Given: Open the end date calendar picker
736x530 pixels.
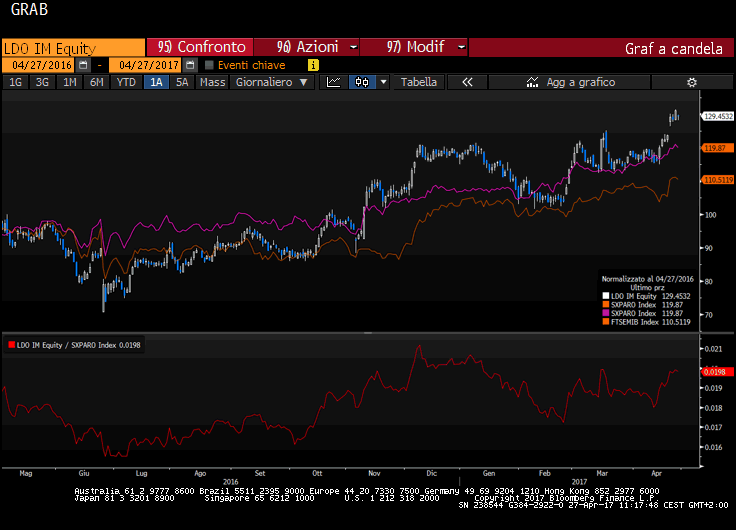Looking at the screenshot, I should [x=189, y=65].
